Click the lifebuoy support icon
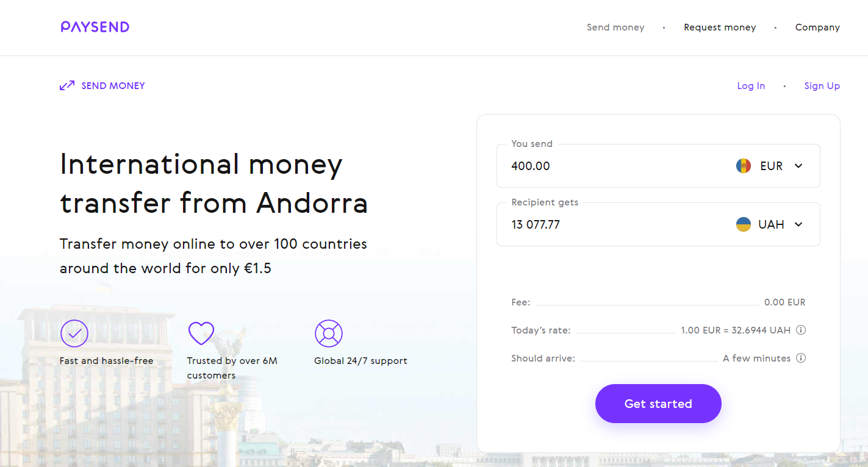The height and width of the screenshot is (467, 868). (x=328, y=333)
